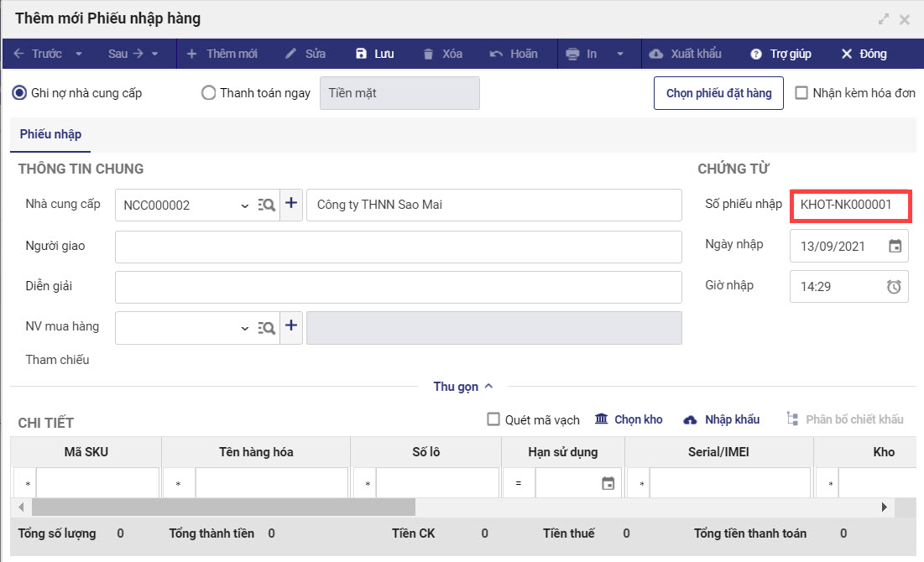
Task: Open calendar picker for Ngày nhập
Action: point(895,247)
